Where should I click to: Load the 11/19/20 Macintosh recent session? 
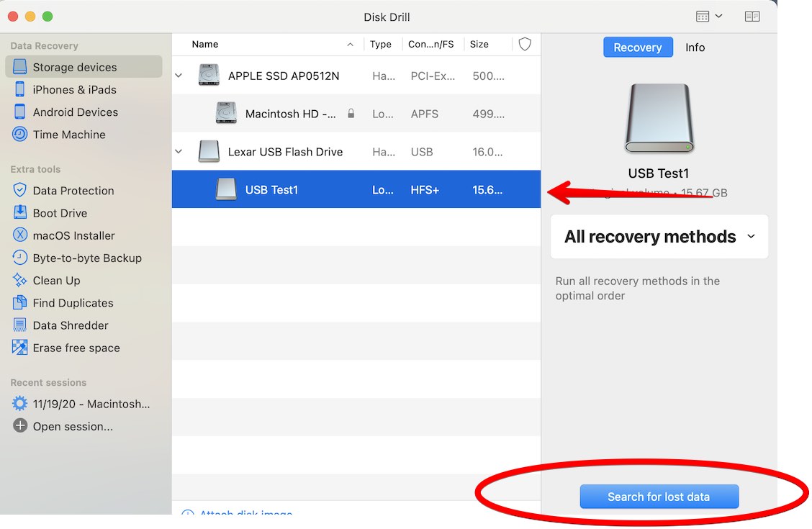point(91,404)
